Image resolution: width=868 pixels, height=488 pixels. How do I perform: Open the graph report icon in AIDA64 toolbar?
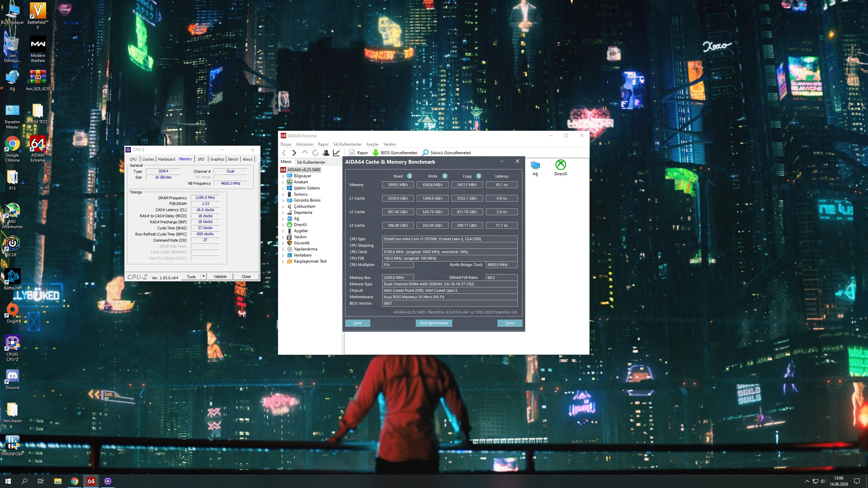coord(336,153)
